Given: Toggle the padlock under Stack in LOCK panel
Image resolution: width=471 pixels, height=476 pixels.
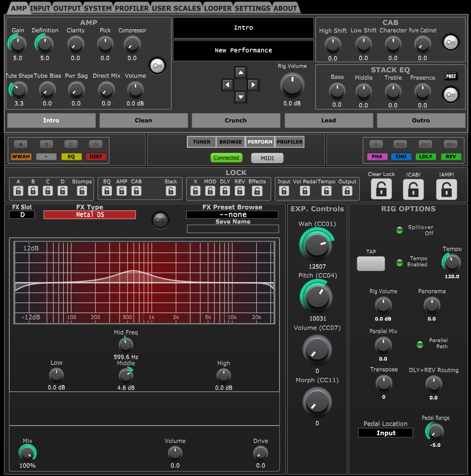Looking at the screenshot, I should point(171,190).
